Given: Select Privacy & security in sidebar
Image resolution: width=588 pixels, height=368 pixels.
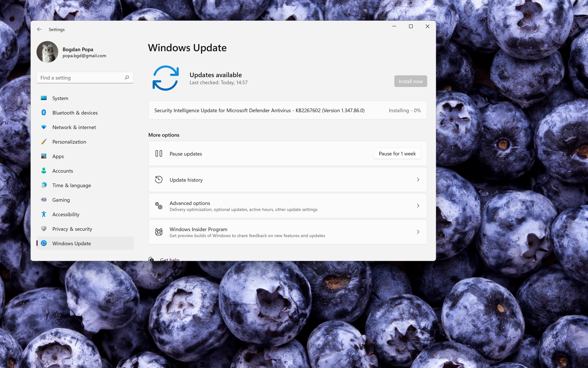Looking at the screenshot, I should (x=72, y=229).
